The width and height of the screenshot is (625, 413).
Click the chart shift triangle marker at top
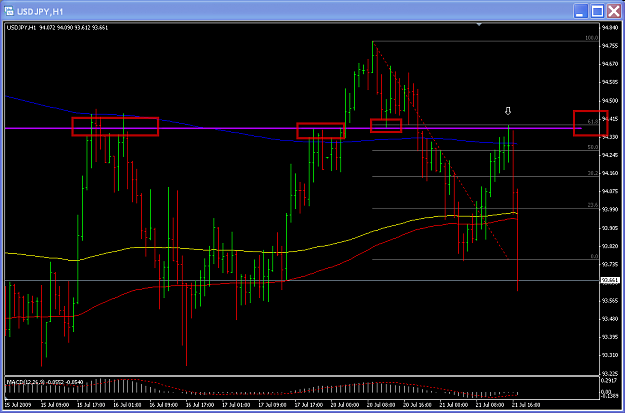480,25
